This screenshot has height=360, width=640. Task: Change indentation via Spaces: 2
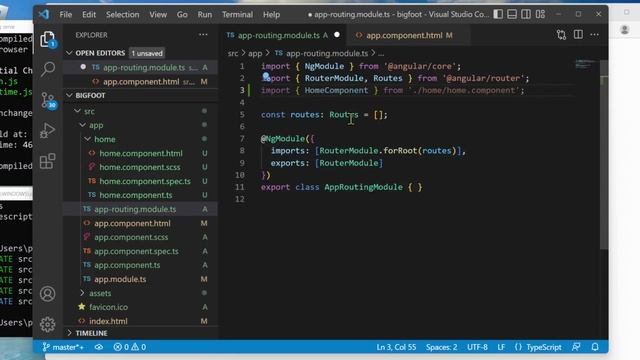[441, 347]
